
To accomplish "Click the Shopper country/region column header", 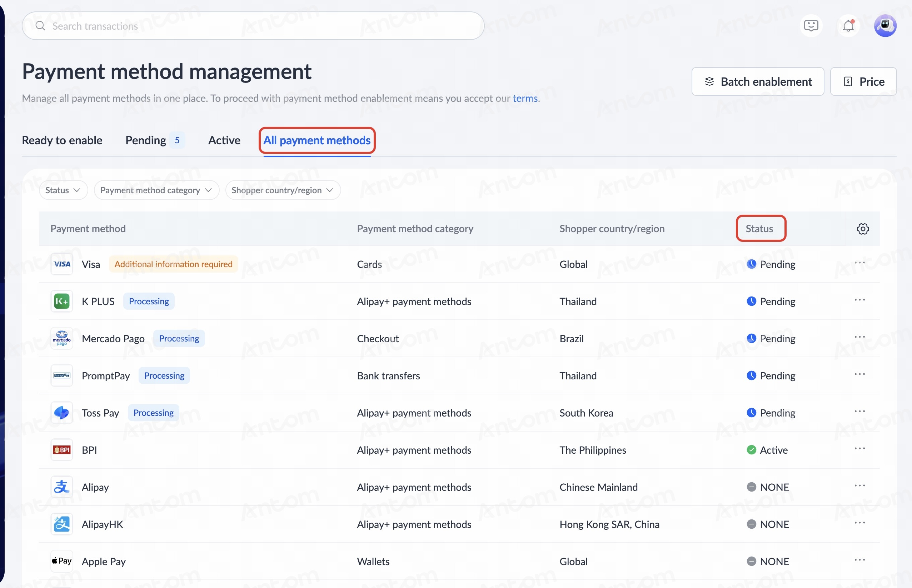I will [612, 229].
